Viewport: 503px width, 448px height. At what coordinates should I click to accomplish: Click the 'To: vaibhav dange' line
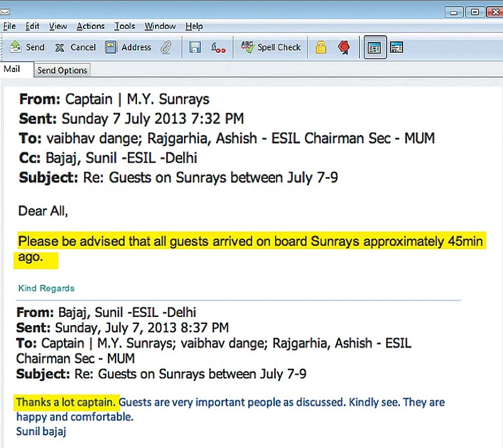(x=227, y=139)
